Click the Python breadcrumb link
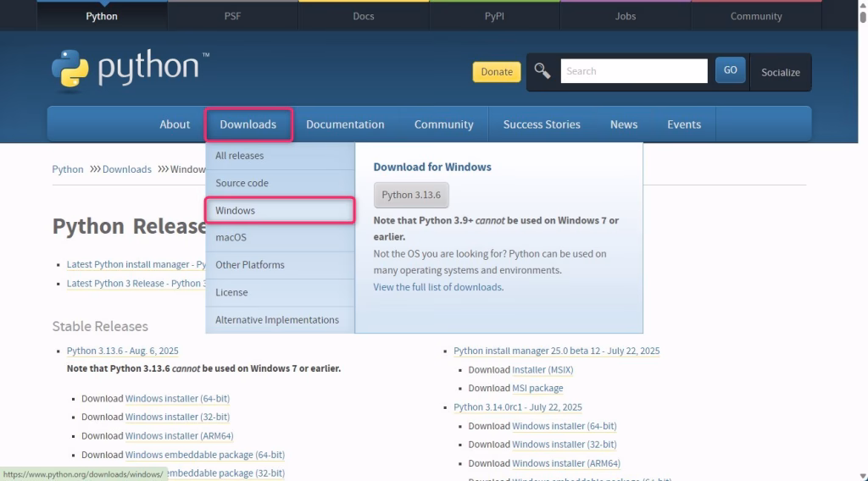This screenshot has width=868, height=481. 68,169
